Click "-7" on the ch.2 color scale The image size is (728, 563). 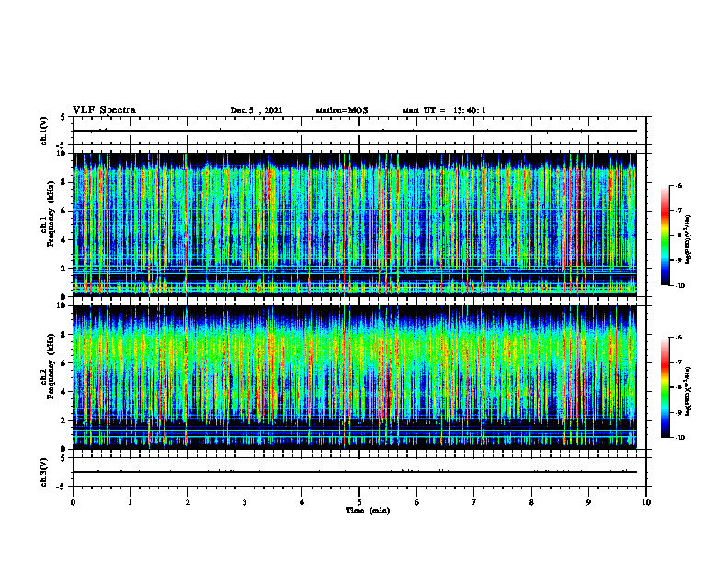pos(678,362)
